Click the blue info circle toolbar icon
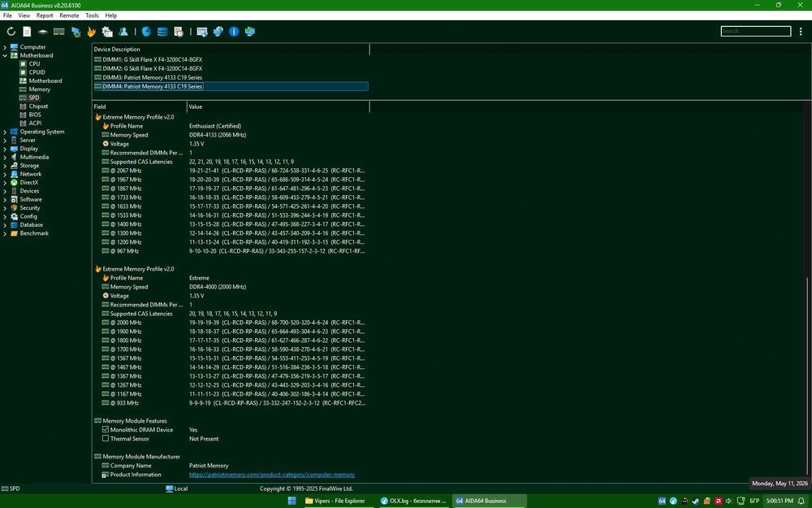The width and height of the screenshot is (812, 508). pos(234,32)
